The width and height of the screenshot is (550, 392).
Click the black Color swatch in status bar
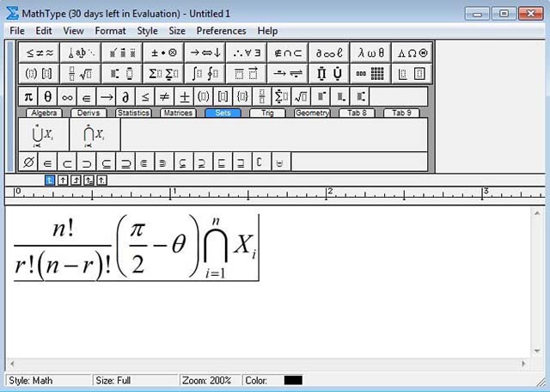[x=293, y=380]
